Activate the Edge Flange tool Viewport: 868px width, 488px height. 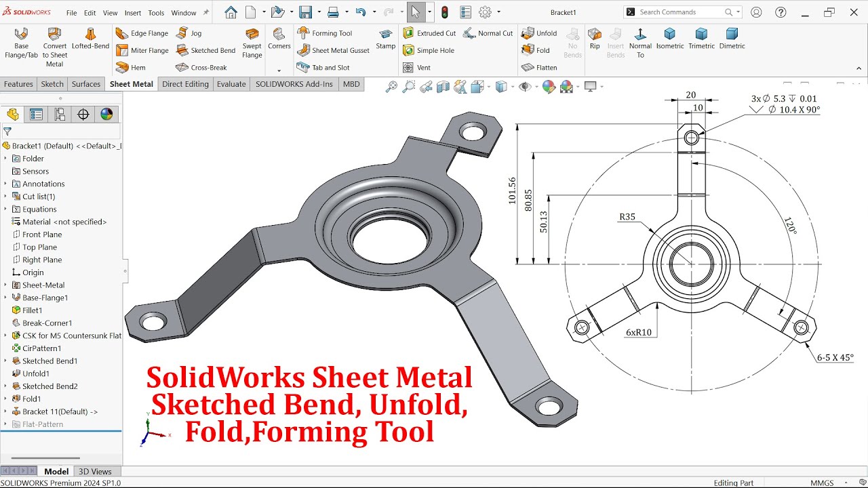pyautogui.click(x=142, y=33)
